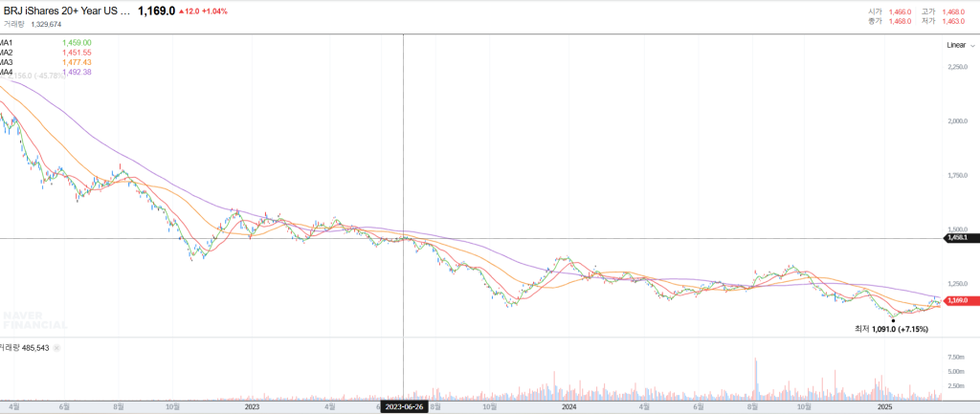The height and width of the screenshot is (414, 980).
Task: Click the MA2 value 1,451.55
Action: [77, 53]
